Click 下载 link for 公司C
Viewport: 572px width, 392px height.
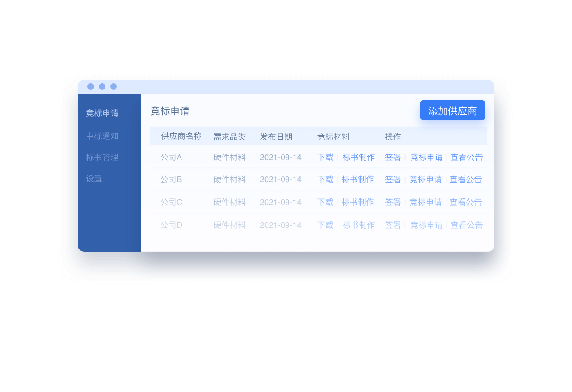tap(325, 202)
